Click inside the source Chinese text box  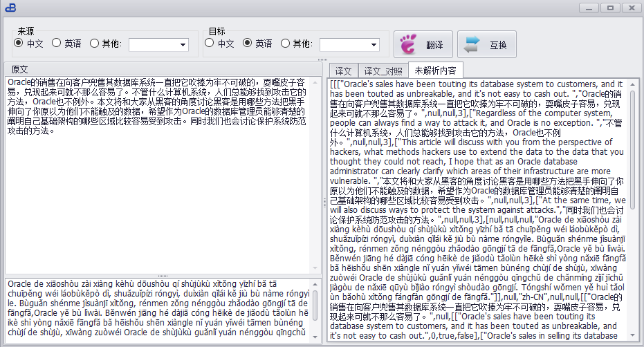tap(158, 175)
